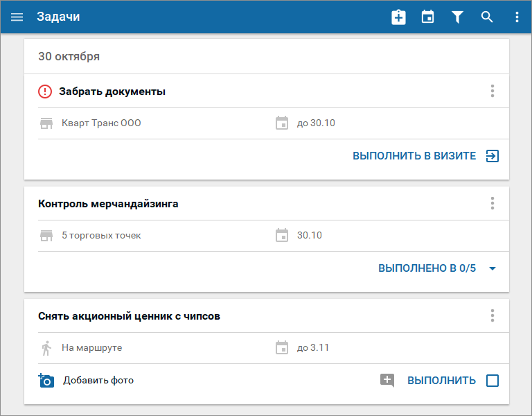Tick the ВЫПОЛНИТЬ checkbox
Image resolution: width=532 pixels, height=416 pixels.
(x=493, y=381)
